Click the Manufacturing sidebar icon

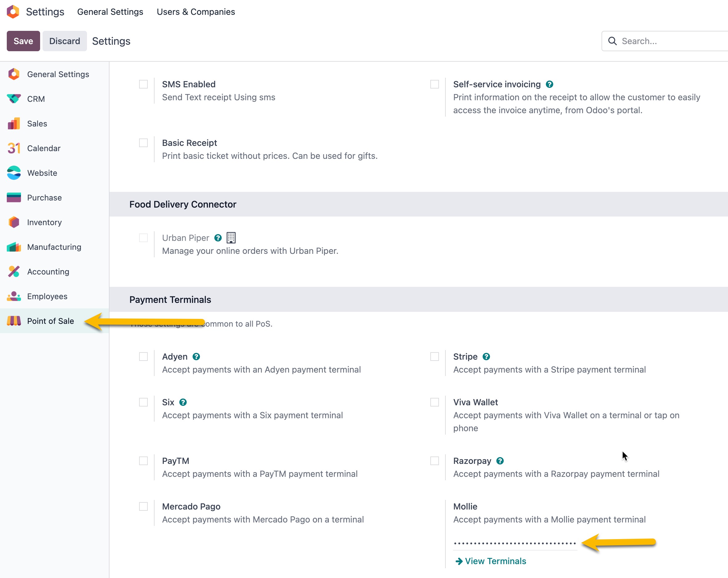pyautogui.click(x=14, y=247)
